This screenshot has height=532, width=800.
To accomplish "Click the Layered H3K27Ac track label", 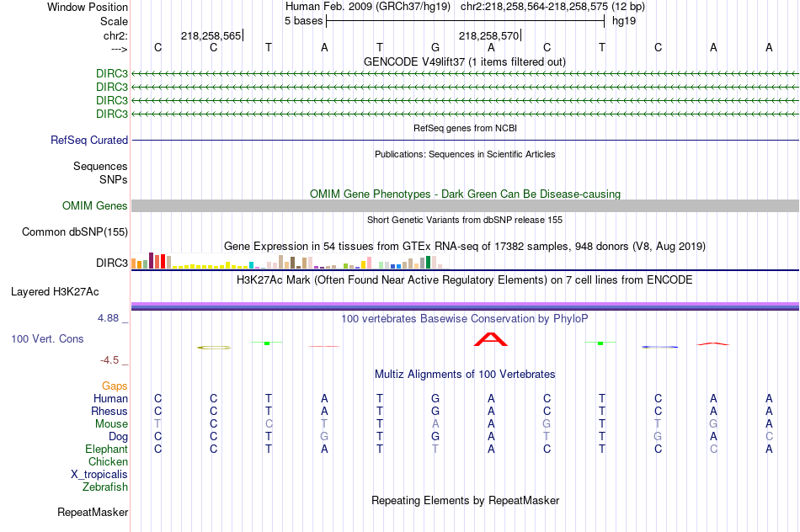I will [55, 292].
